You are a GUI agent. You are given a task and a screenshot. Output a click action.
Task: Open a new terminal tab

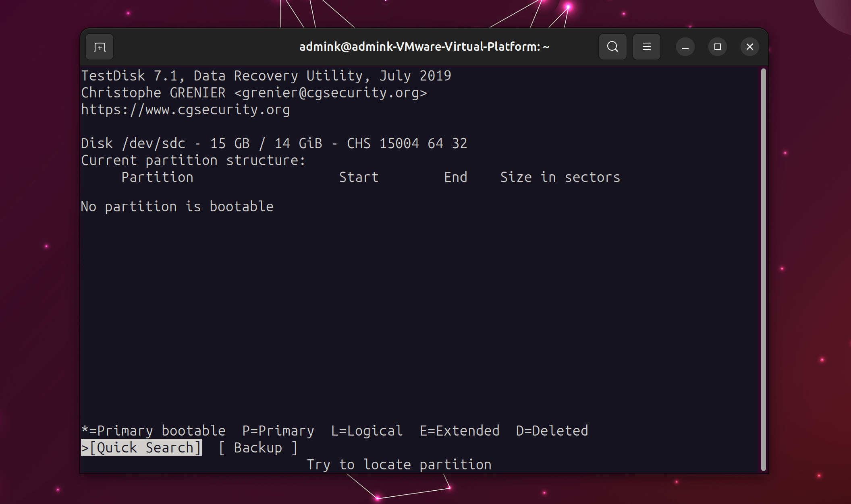click(99, 46)
